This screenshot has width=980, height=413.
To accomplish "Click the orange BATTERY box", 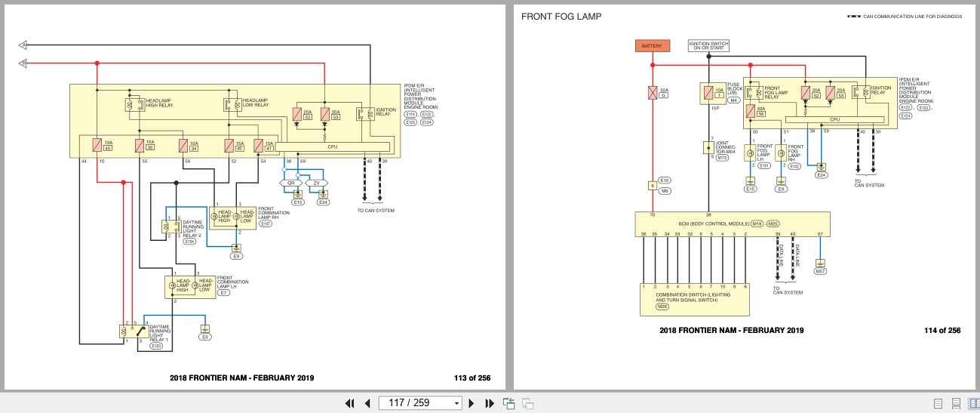I will pos(652,46).
